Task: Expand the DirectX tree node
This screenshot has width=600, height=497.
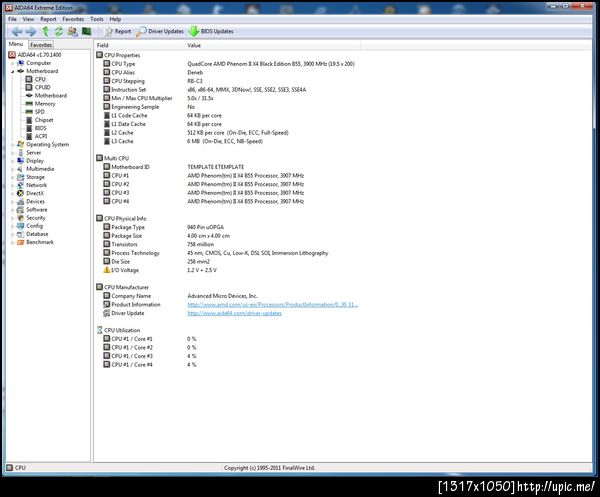Action: [13, 194]
